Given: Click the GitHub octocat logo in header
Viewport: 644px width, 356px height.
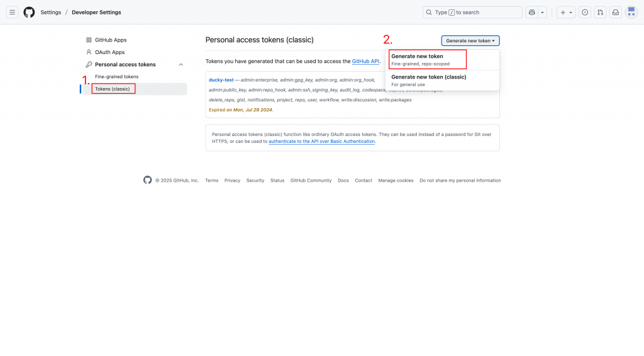Looking at the screenshot, I should point(29,13).
